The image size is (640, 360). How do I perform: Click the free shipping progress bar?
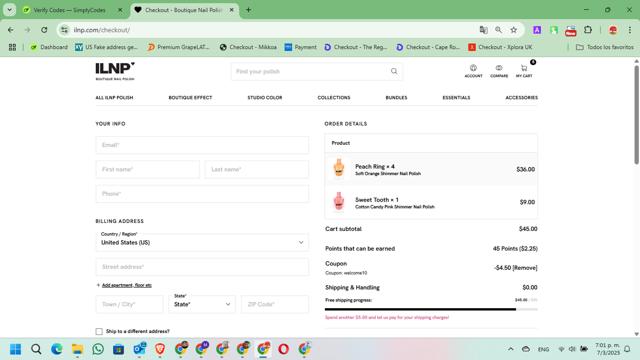pos(431,309)
